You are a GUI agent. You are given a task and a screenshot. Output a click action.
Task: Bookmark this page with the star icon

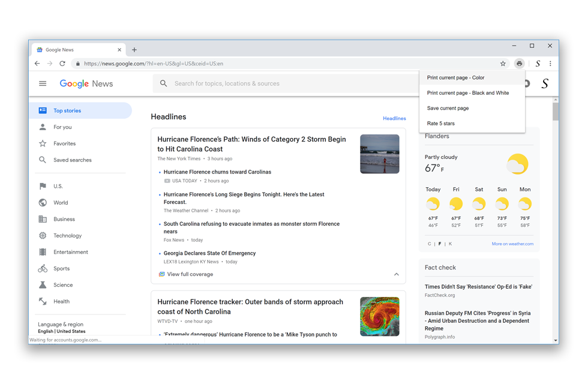[503, 64]
